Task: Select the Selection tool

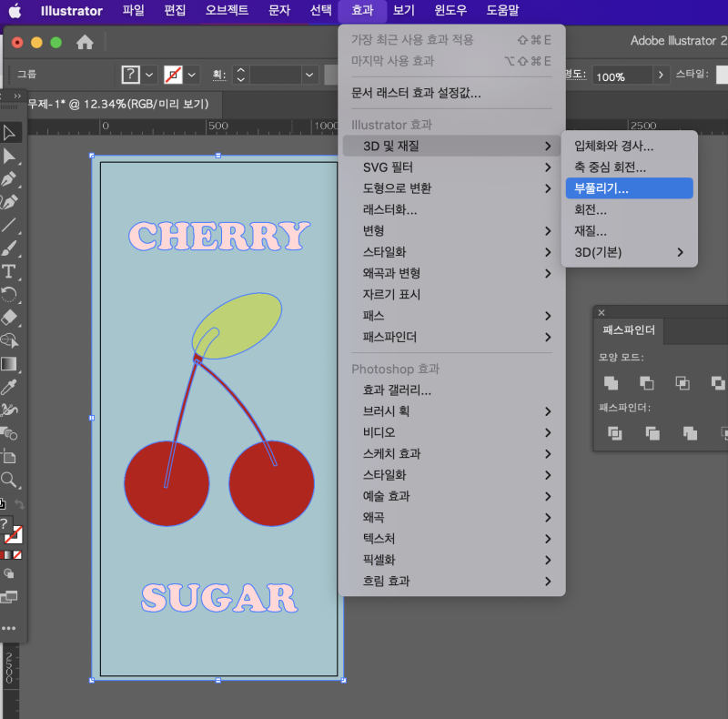Action: point(11,133)
